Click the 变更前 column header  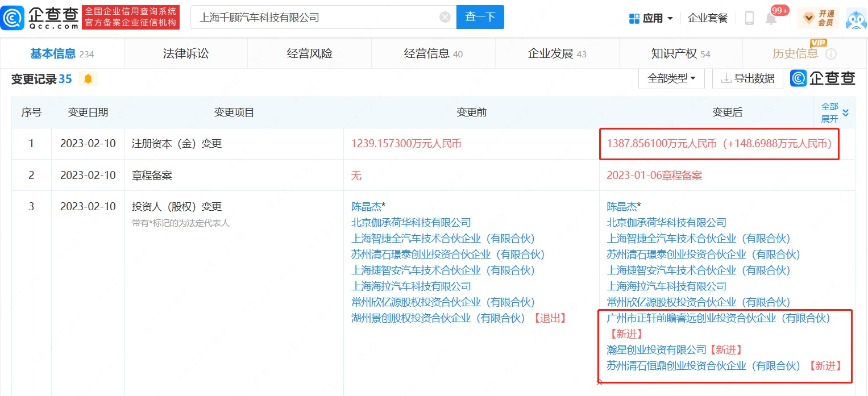tap(471, 112)
